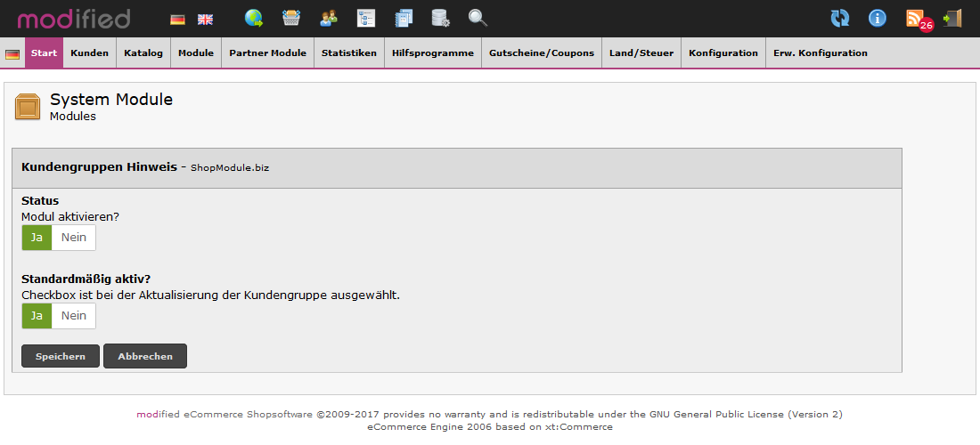This screenshot has height=445, width=980.
Task: Click the Checkbox Aktualisierung description text
Action: 210,295
